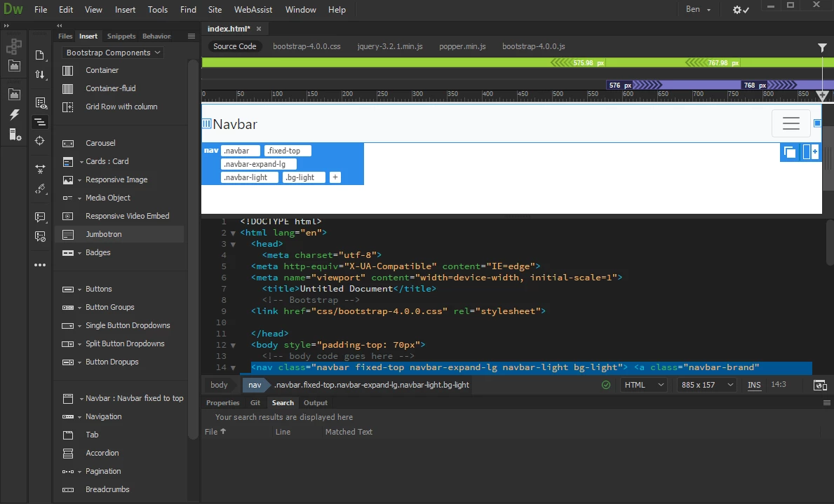This screenshot has height=504, width=834.
Task: Open the bottom panel options menu
Action: coord(826,403)
